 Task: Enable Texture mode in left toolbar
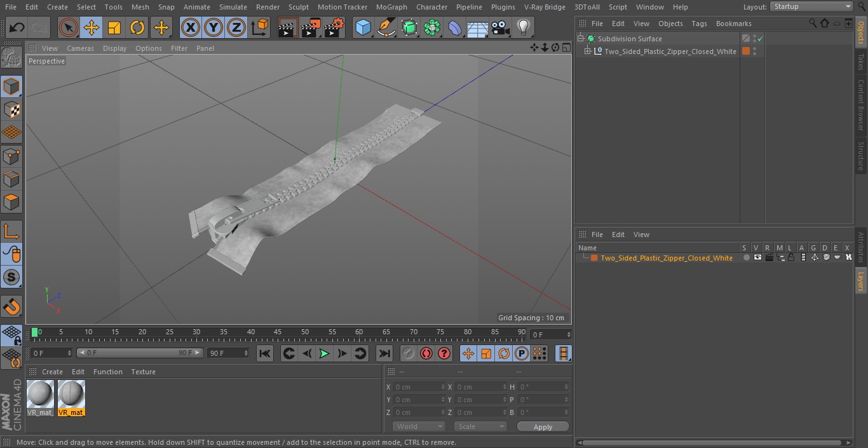pyautogui.click(x=11, y=109)
